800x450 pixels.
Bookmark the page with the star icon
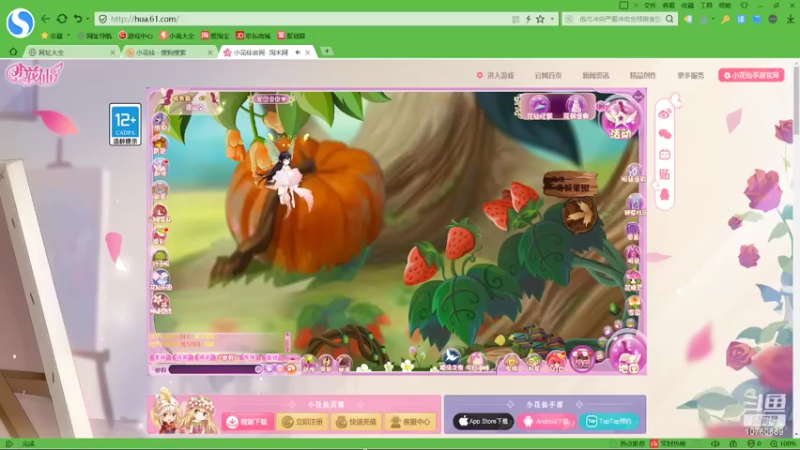pos(540,19)
